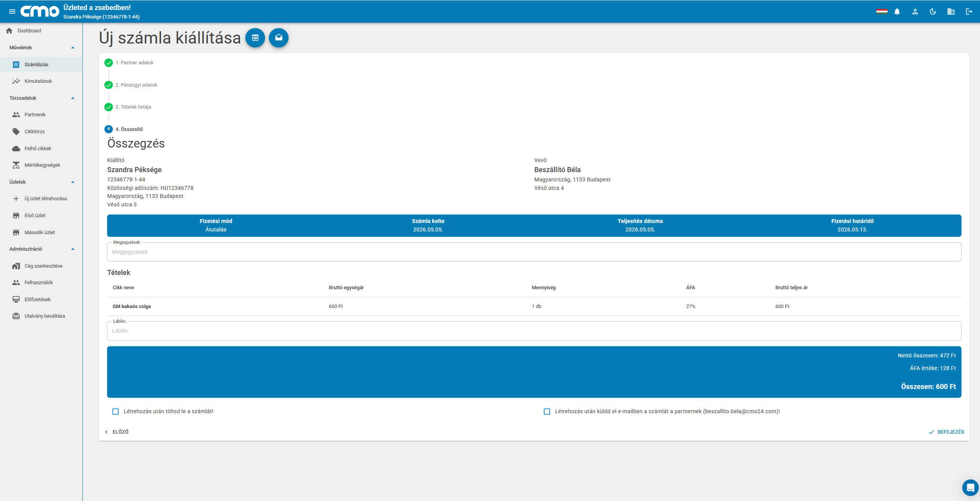The height and width of the screenshot is (501, 980).
Task: Click the Cikktörzs tag icon
Action: 16,132
